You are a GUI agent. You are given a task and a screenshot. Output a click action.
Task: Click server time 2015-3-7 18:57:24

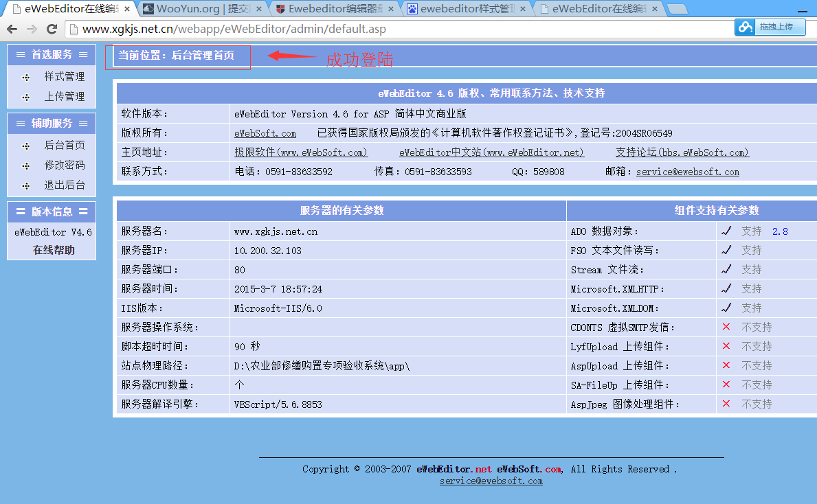(278, 289)
